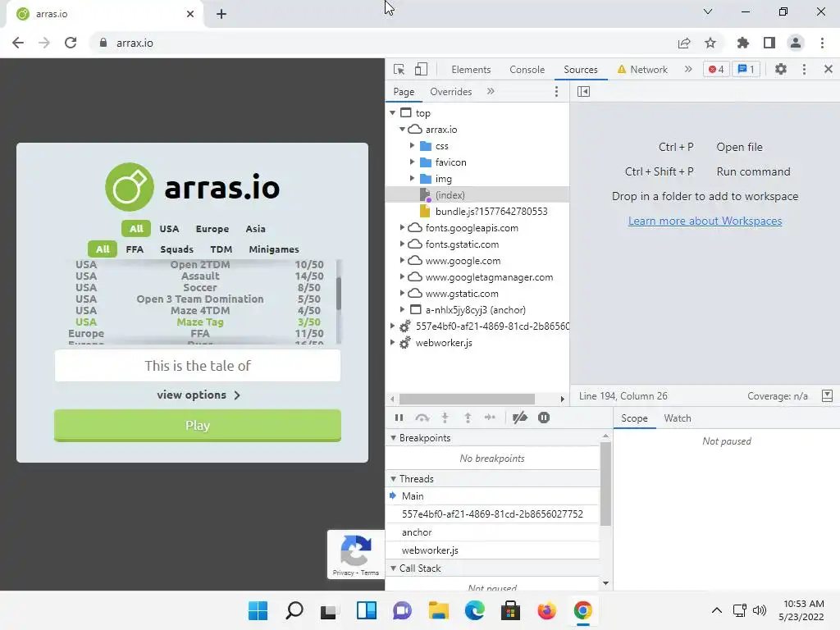This screenshot has height=630, width=840.
Task: Click the coverage details icon in status bar
Action: 827,396
